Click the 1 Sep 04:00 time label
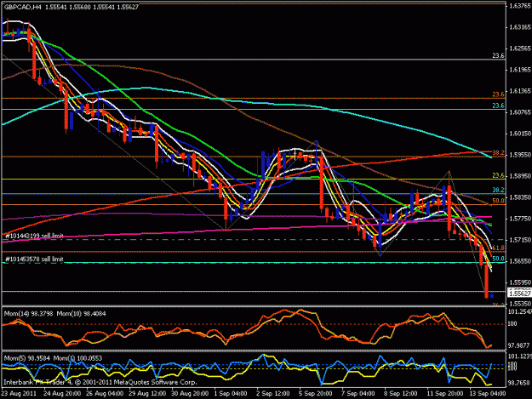Screen dimensions: 532x399 click(231, 394)
